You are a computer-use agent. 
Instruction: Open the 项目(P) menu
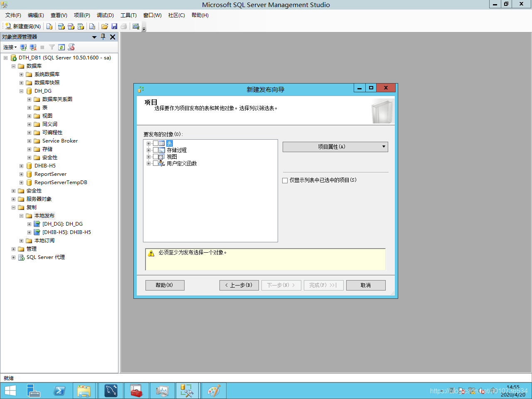point(82,15)
